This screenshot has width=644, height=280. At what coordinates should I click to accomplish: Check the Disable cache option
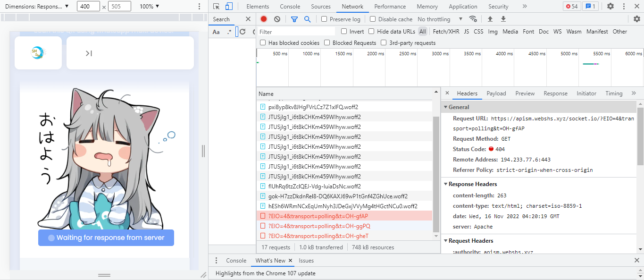(x=373, y=19)
